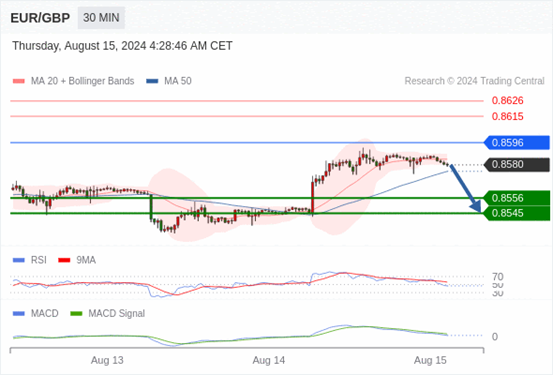Click the RSI legend color swatch
Screen dimensions: 553x375
(19, 260)
